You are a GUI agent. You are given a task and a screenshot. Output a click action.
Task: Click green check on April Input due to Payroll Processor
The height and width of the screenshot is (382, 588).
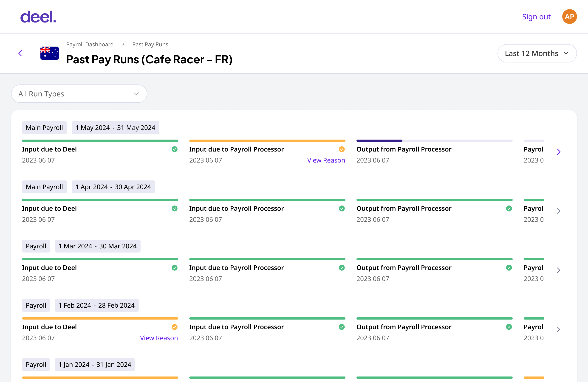click(x=342, y=208)
